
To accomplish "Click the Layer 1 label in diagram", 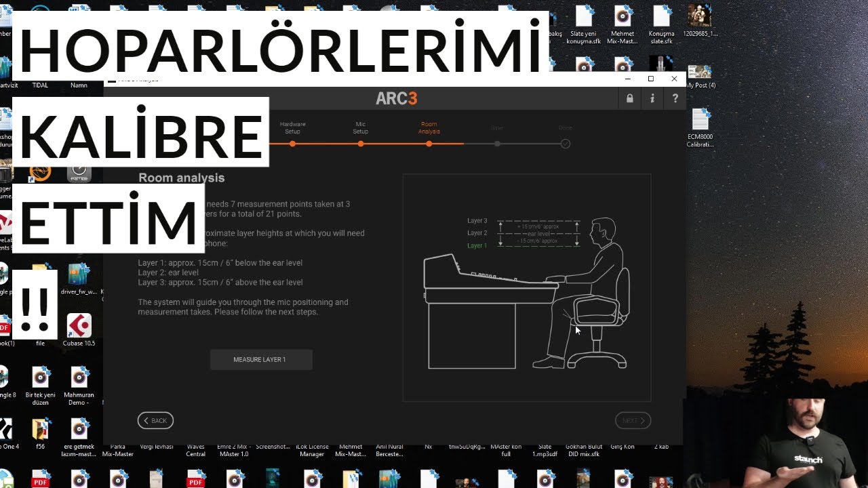I will 477,245.
